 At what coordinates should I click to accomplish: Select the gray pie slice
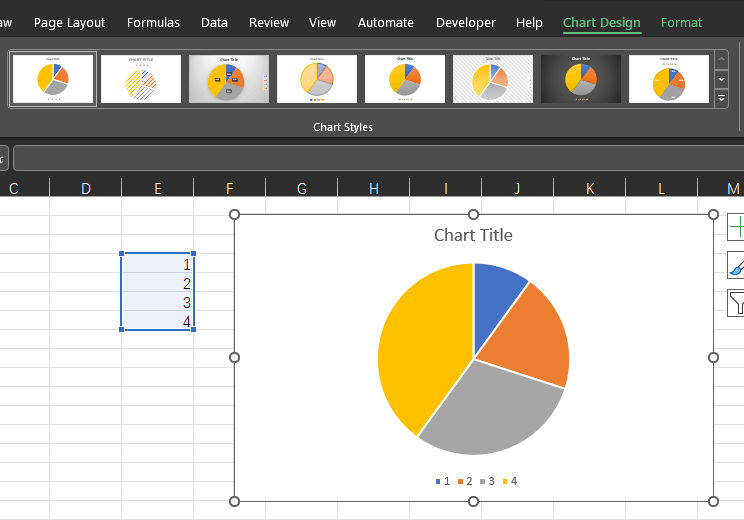(x=489, y=410)
